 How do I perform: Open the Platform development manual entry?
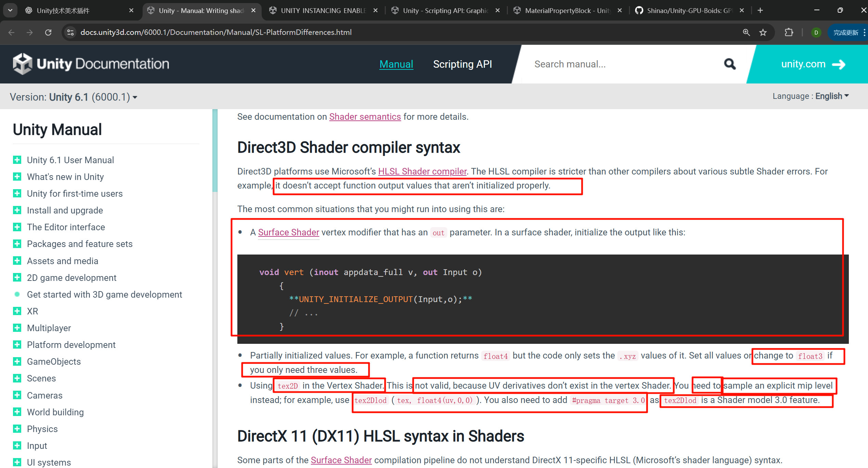point(71,344)
